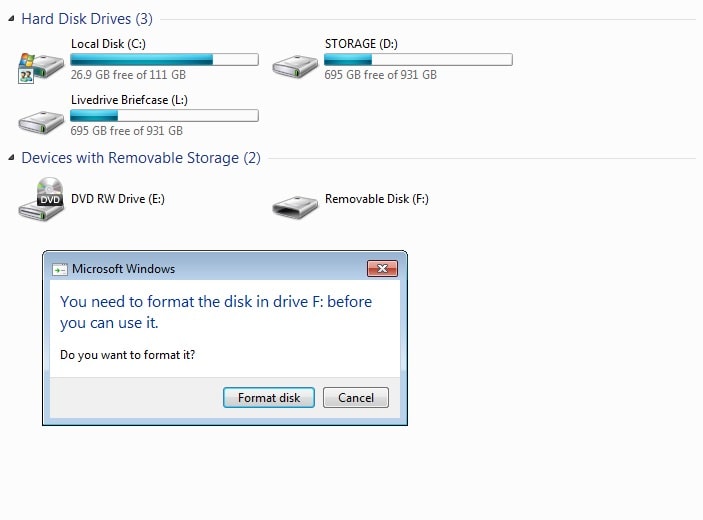This screenshot has height=520, width=703.
Task: Select the Local Disk (C:) drive icon
Action: point(41,67)
